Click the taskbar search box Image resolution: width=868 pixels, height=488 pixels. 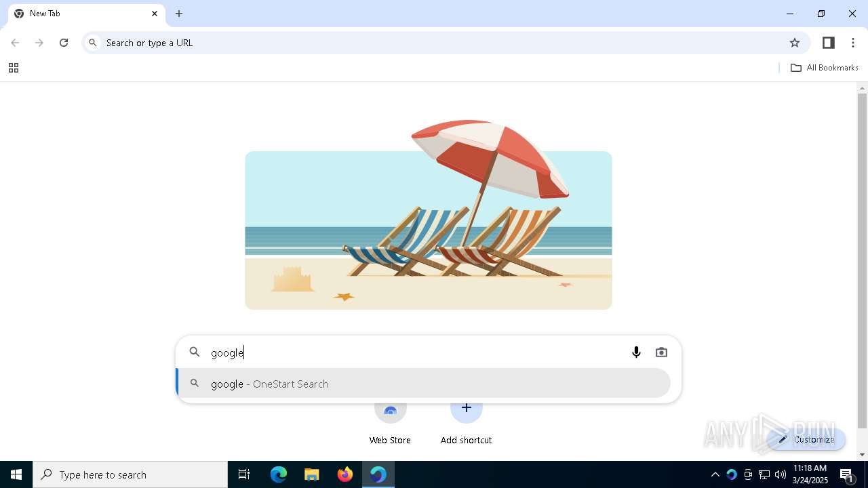click(130, 474)
